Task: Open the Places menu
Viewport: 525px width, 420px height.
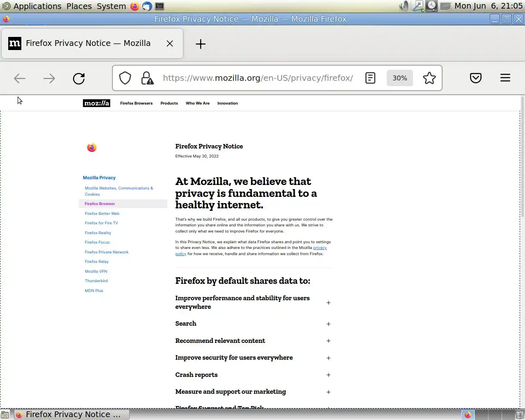Action: coord(79,6)
